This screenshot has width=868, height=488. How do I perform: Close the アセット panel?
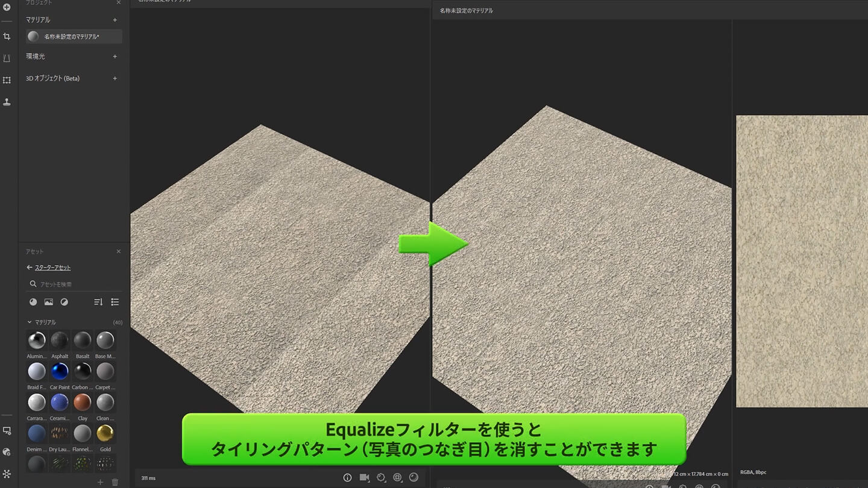pyautogui.click(x=118, y=251)
